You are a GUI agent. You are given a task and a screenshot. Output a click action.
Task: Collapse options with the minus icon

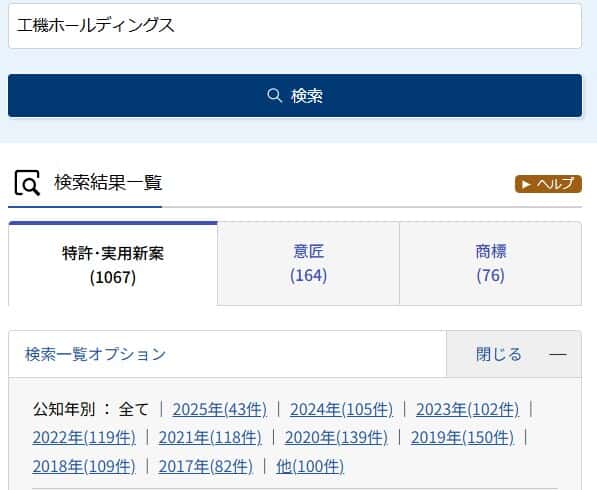pyautogui.click(x=558, y=354)
